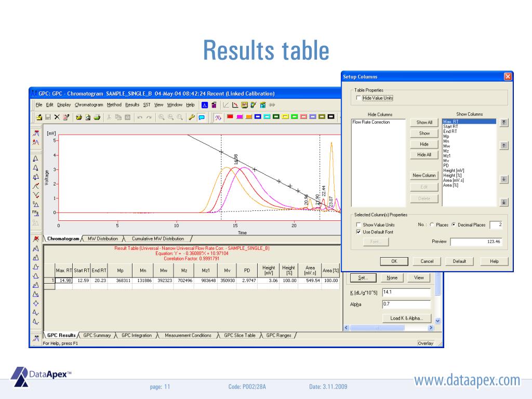The width and height of the screenshot is (532, 399).
Task: Open the SST menu
Action: [147, 105]
